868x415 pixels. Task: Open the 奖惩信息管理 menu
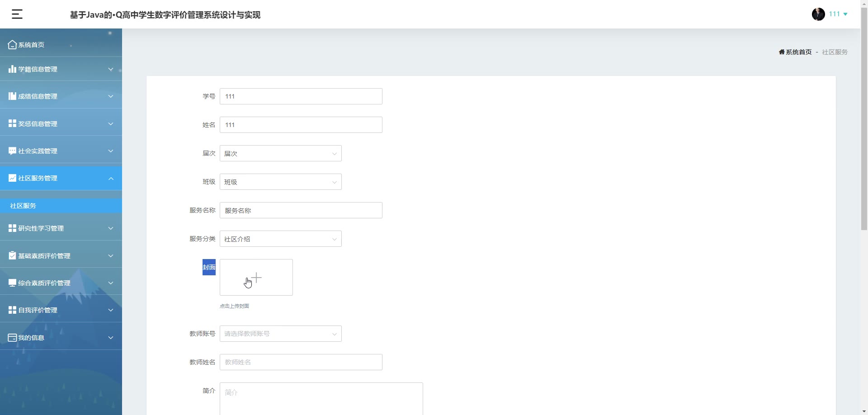point(61,123)
